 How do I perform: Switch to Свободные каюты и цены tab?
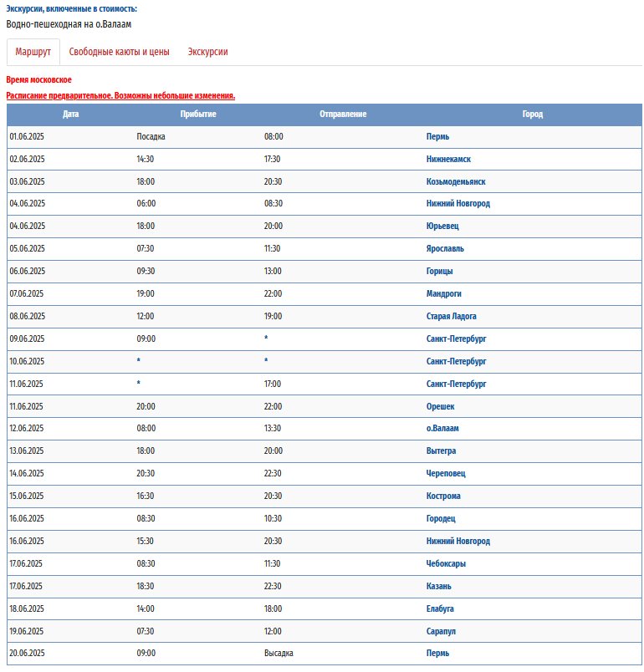pos(120,52)
